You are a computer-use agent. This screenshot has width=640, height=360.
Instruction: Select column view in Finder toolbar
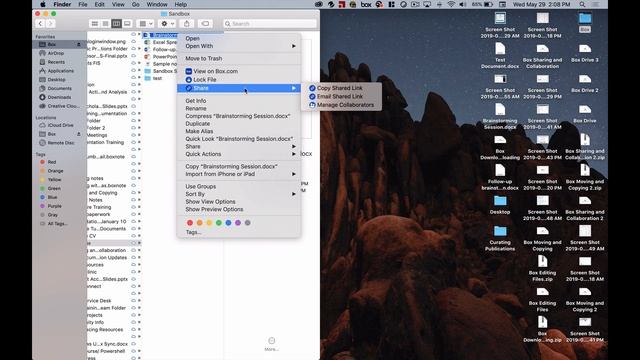(116, 24)
